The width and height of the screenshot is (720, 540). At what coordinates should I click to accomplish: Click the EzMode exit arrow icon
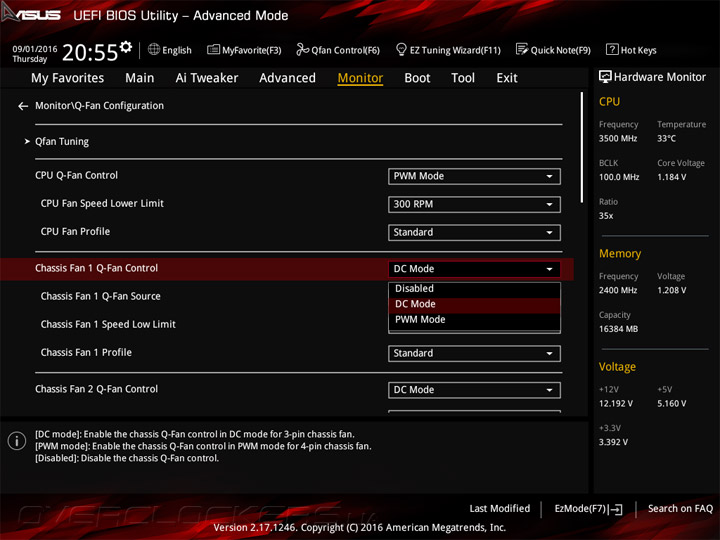(x=615, y=509)
